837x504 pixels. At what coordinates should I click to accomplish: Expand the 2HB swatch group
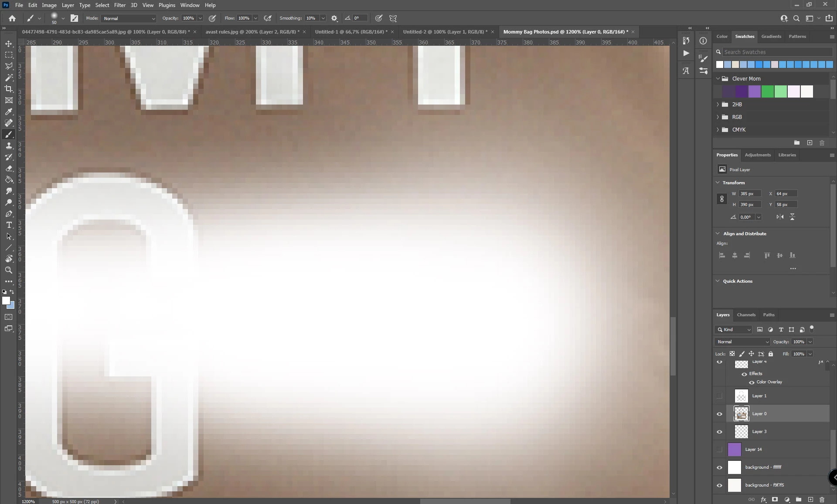click(x=718, y=105)
